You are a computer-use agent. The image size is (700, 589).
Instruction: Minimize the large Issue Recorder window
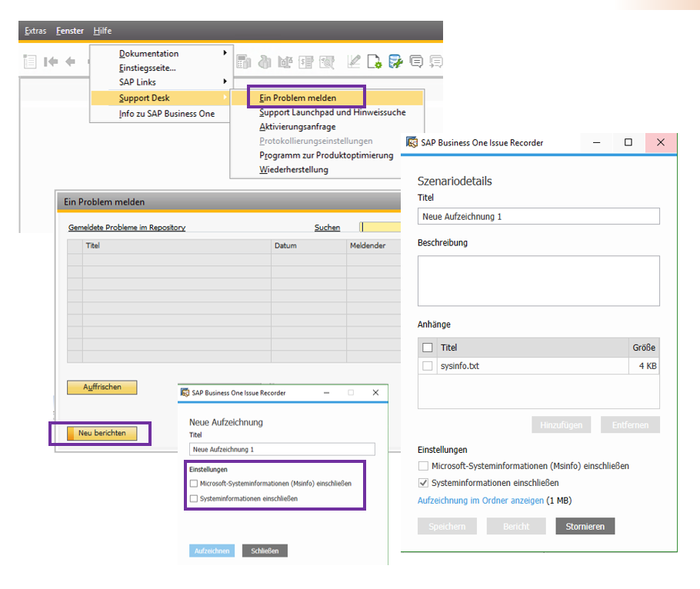click(x=596, y=142)
